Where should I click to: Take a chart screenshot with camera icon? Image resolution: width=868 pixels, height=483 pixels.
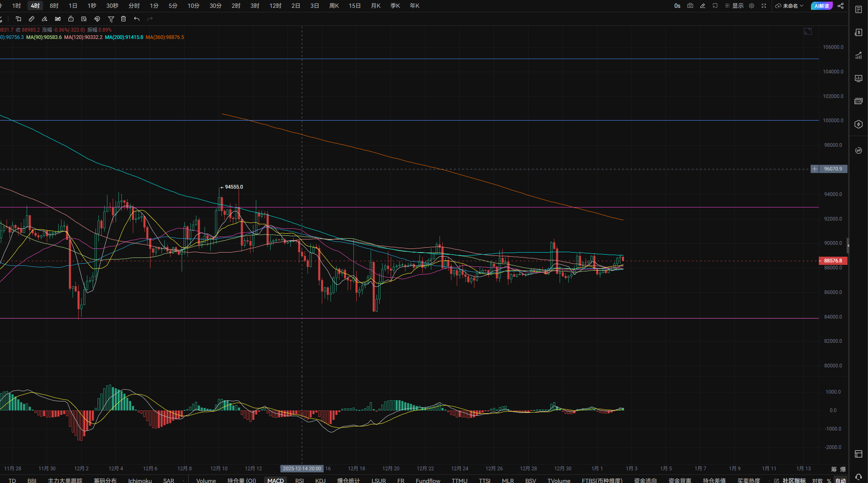tap(690, 6)
